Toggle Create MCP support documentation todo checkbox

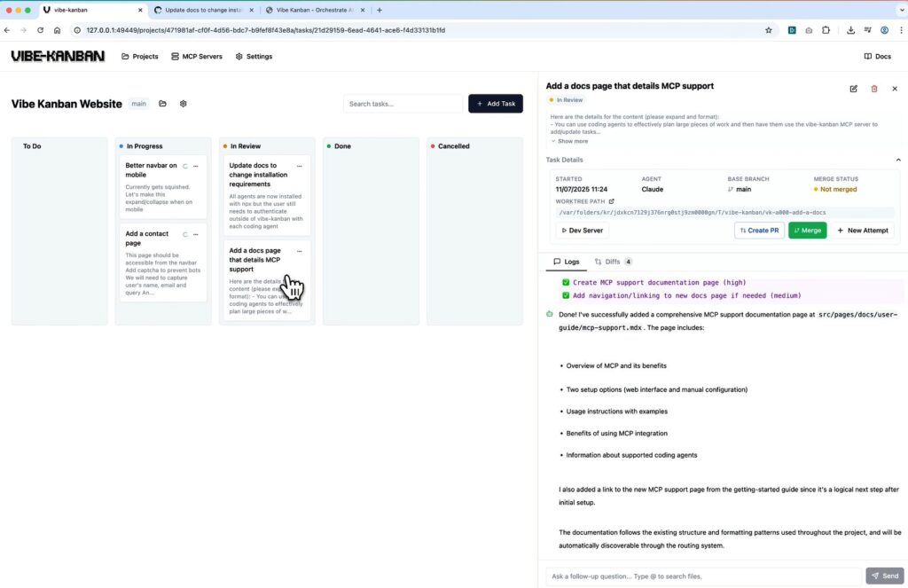point(566,283)
